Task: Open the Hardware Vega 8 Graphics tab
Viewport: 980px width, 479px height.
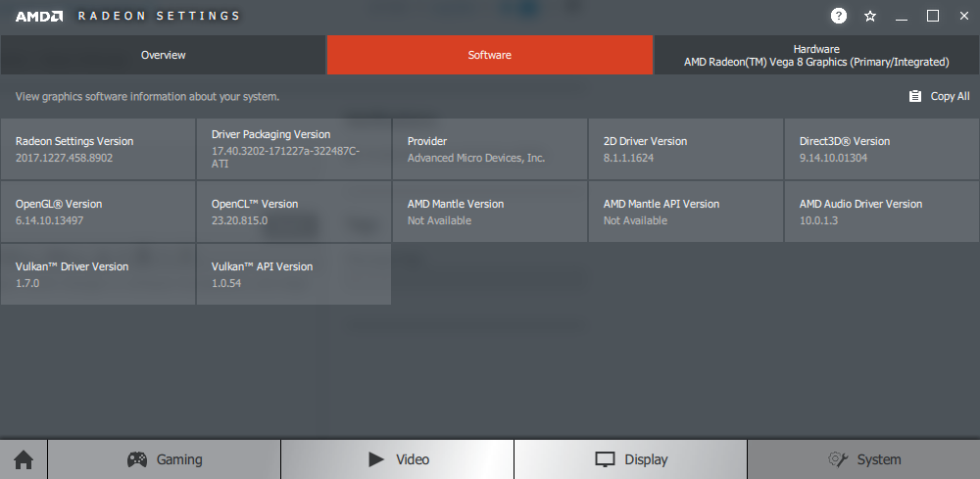Action: click(x=816, y=55)
